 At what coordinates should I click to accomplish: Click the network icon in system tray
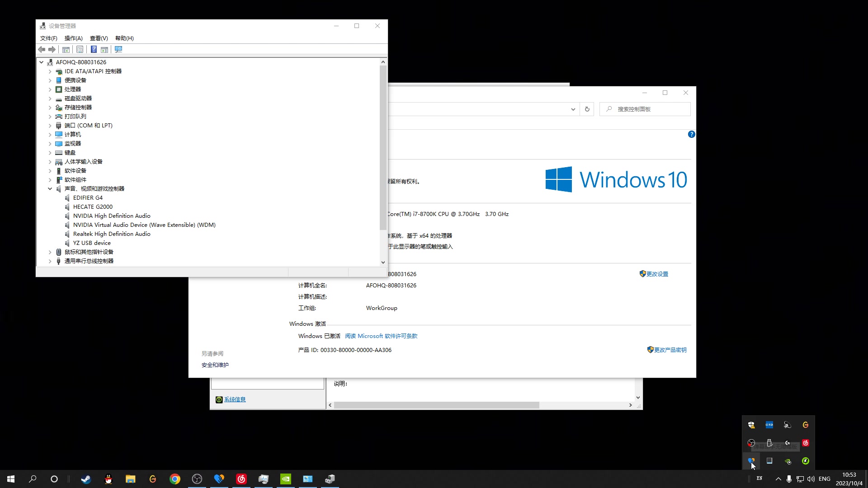[800, 479]
